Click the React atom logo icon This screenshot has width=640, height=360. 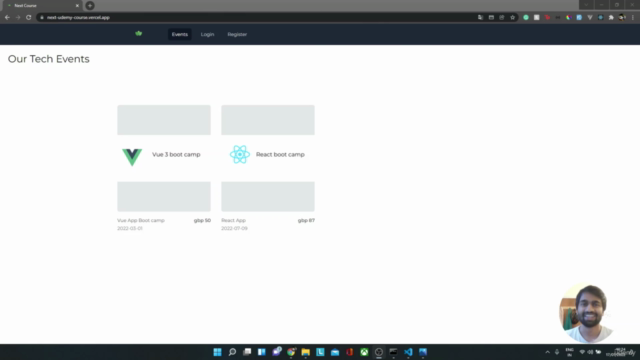[240, 154]
